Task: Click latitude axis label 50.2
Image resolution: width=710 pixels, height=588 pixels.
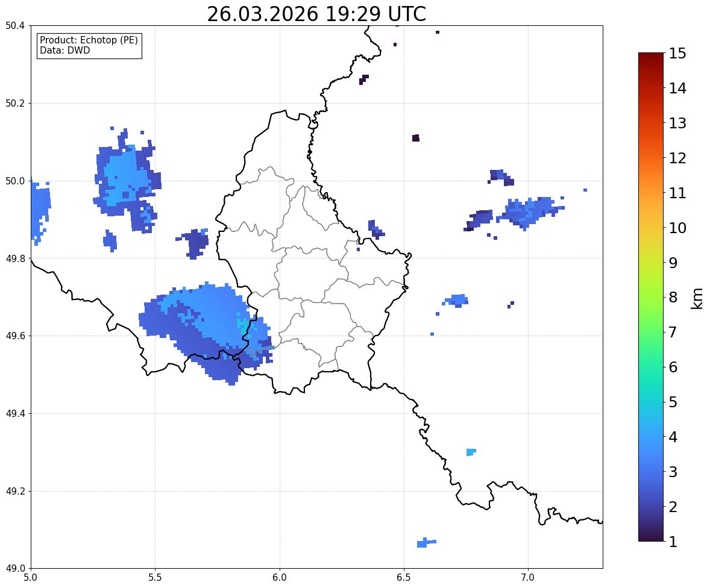Action: (15, 103)
